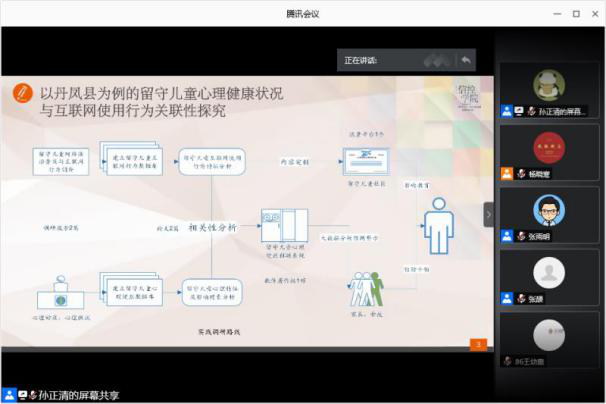Click the orange pencil logo on slide
This screenshot has width=606, height=404.
pos(22,92)
